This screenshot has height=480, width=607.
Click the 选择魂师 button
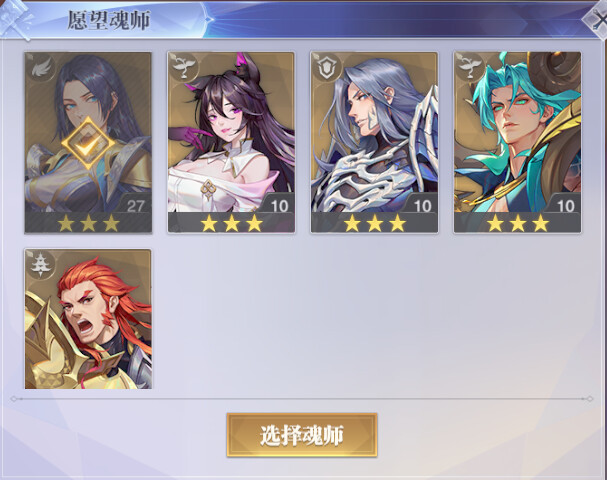click(x=302, y=435)
